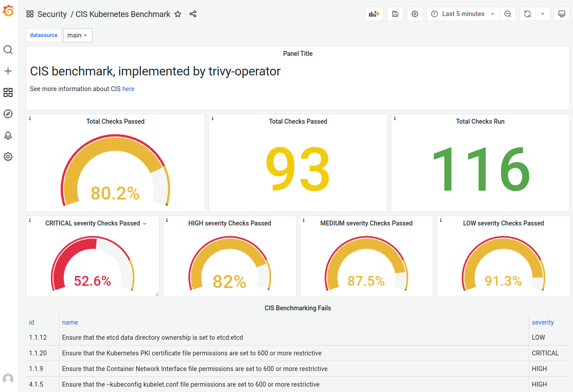Expand the datasource main dropdown
The height and width of the screenshot is (392, 573).
78,35
